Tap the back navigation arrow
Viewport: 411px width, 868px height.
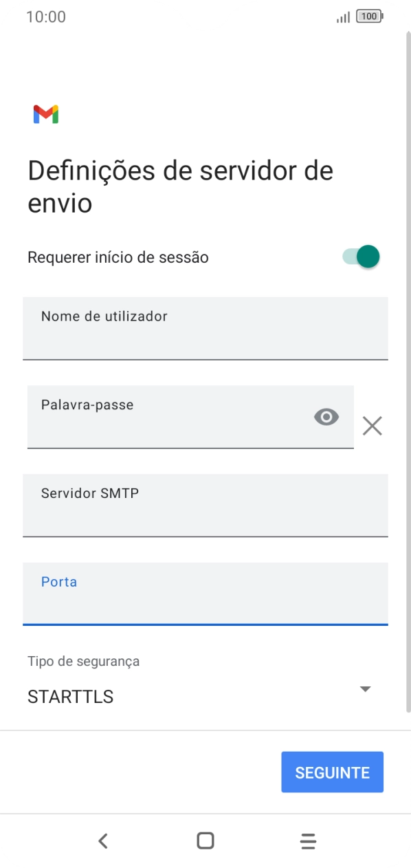click(102, 840)
